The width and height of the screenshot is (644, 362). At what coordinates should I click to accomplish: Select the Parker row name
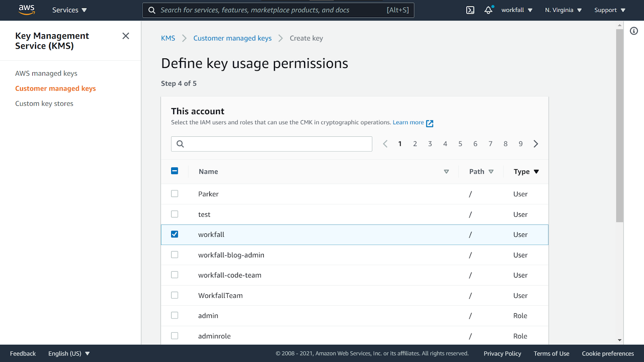208,194
